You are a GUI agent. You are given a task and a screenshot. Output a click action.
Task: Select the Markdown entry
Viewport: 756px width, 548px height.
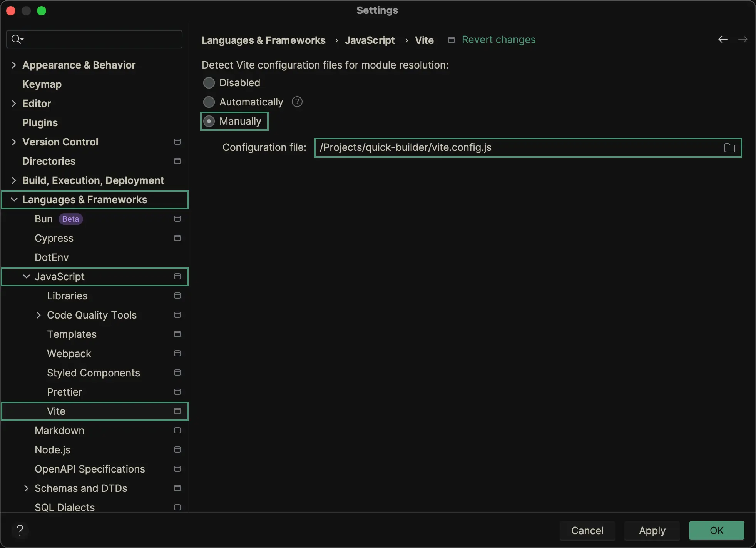point(94,430)
